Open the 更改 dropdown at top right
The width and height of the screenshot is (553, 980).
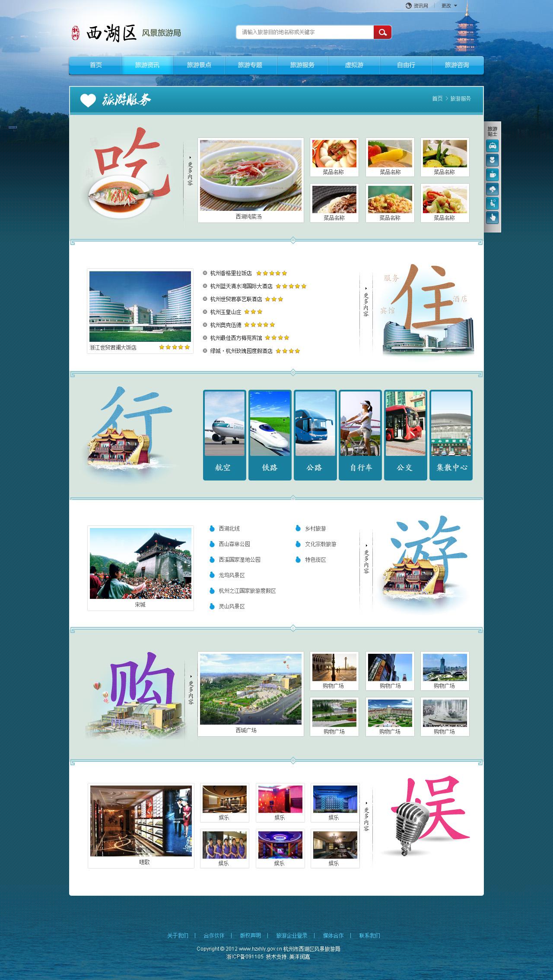(449, 6)
